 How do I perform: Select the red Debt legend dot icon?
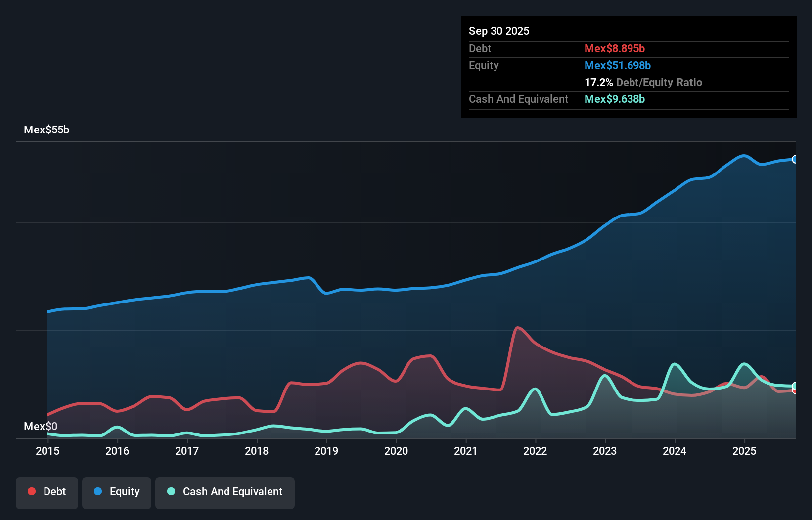(x=32, y=491)
